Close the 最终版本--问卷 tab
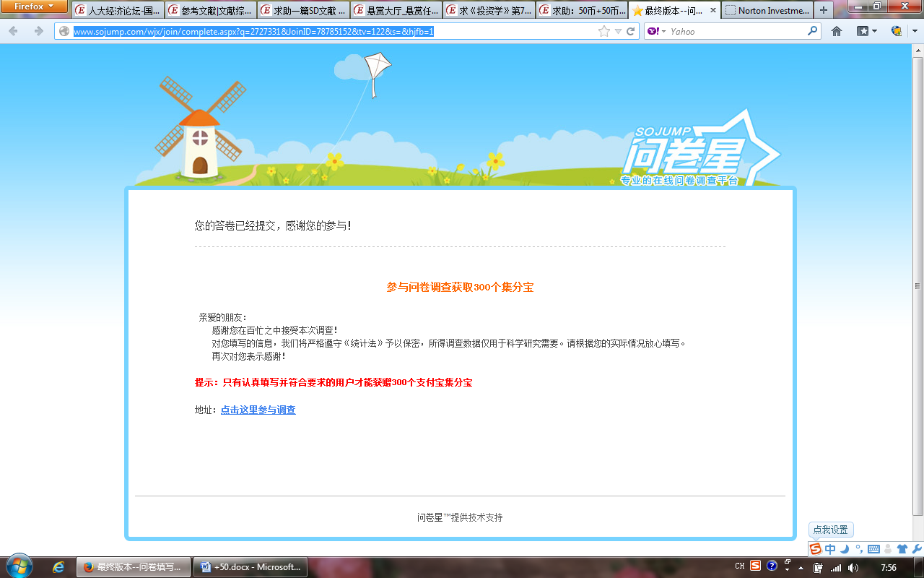The width and height of the screenshot is (924, 578). [x=713, y=11]
